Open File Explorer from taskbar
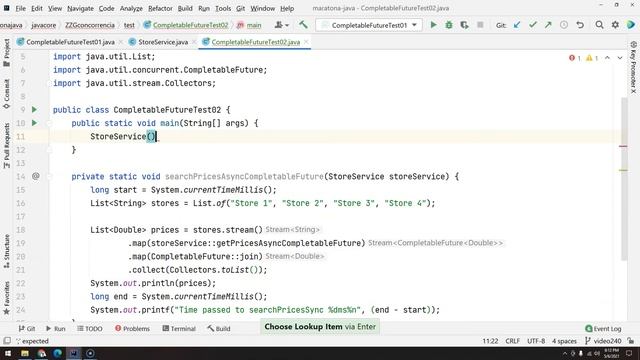 [25, 353]
